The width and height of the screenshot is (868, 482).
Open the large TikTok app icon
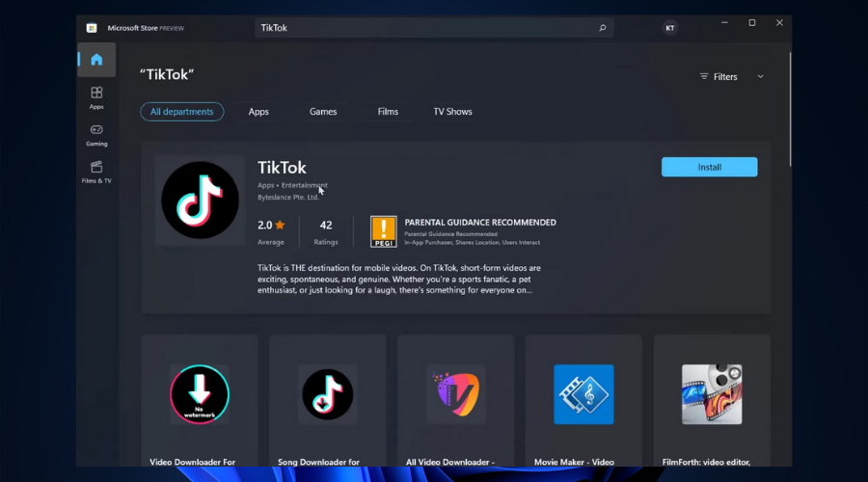point(200,201)
